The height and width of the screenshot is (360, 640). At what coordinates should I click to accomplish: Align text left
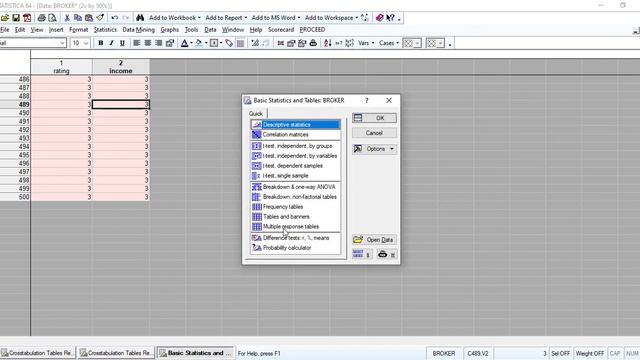pyautogui.click(x=137, y=43)
